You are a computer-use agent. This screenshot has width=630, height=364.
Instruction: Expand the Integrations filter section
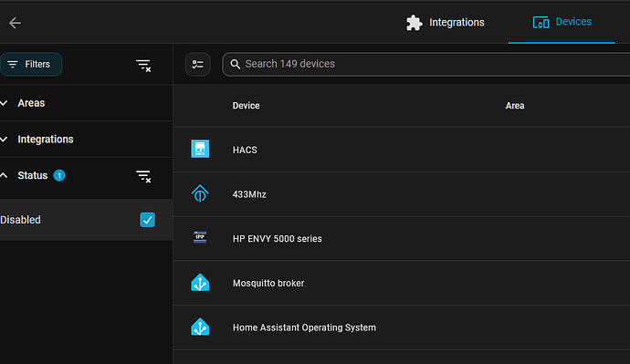tap(87, 140)
